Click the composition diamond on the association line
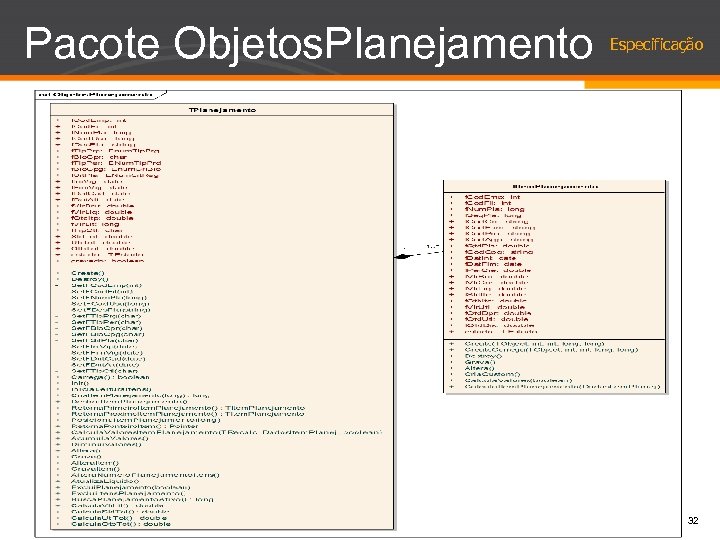Viewport: 720px width, 540px height. point(403,257)
